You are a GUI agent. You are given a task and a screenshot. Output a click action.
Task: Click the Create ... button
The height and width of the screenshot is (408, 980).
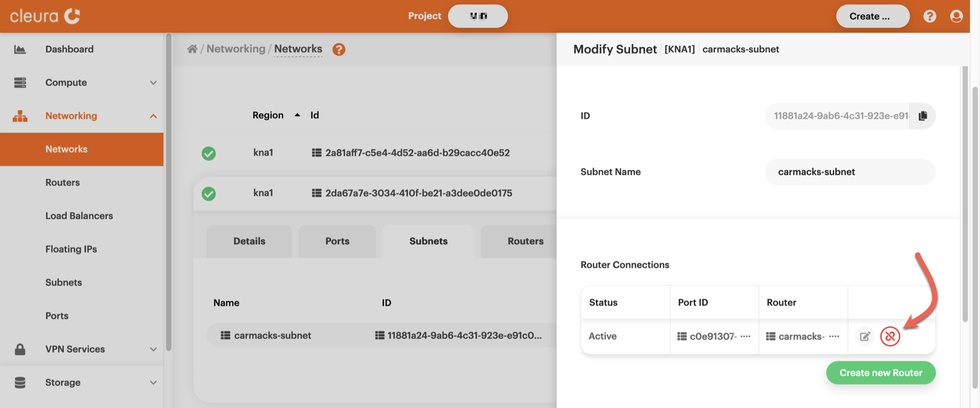point(872,16)
